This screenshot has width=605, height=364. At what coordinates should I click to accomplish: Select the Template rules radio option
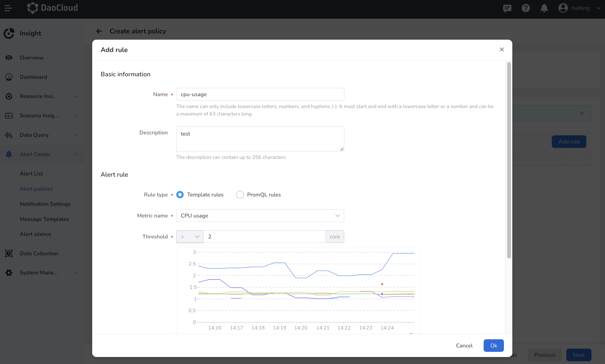point(180,195)
